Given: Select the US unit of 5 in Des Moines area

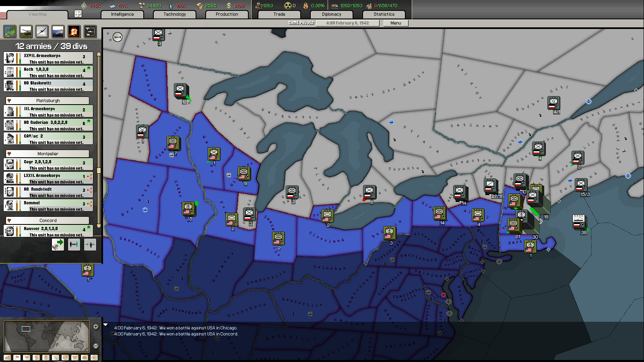Looking at the screenshot, I should coord(188,209).
